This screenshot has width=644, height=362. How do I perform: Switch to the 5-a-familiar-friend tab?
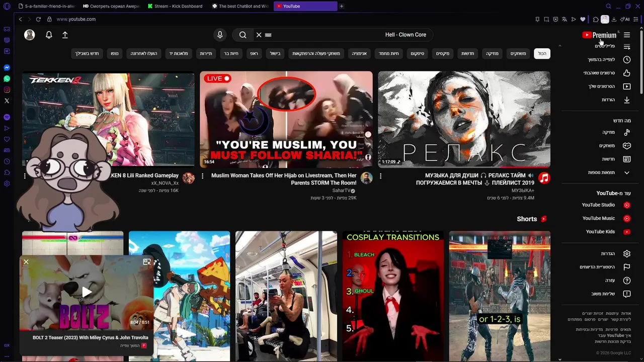click(46, 6)
